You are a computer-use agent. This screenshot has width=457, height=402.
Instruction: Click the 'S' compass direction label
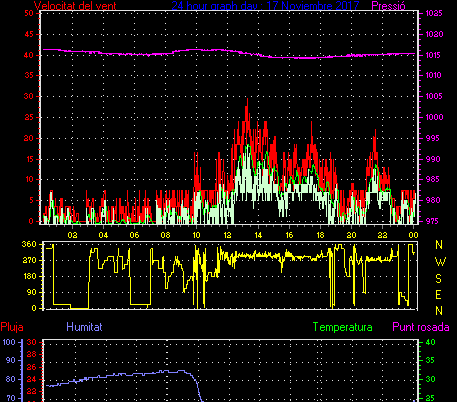point(439,278)
